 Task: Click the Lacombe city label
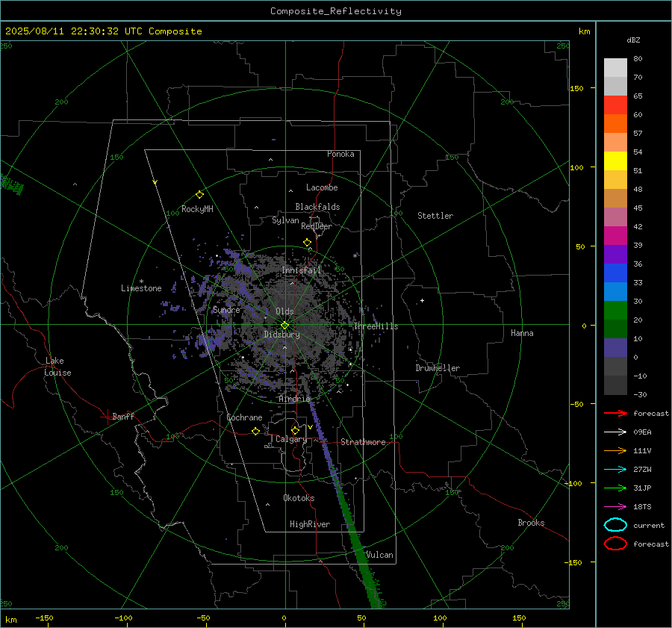(322, 187)
